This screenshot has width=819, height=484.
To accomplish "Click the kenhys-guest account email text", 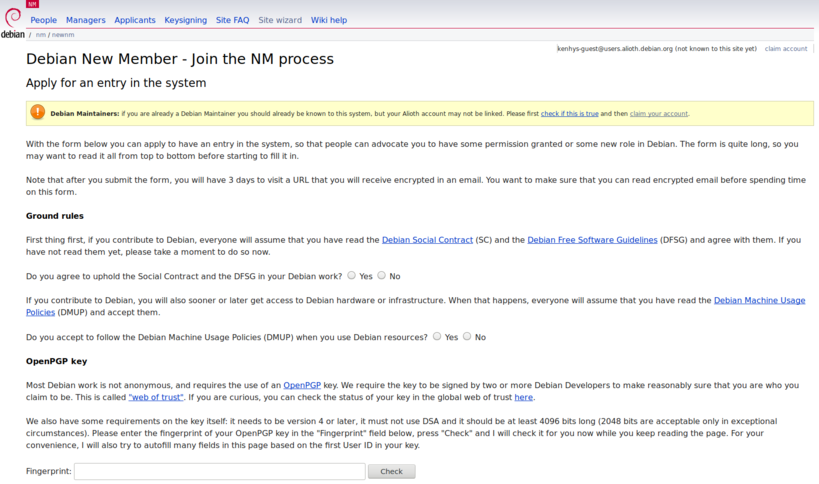I will 615,49.
